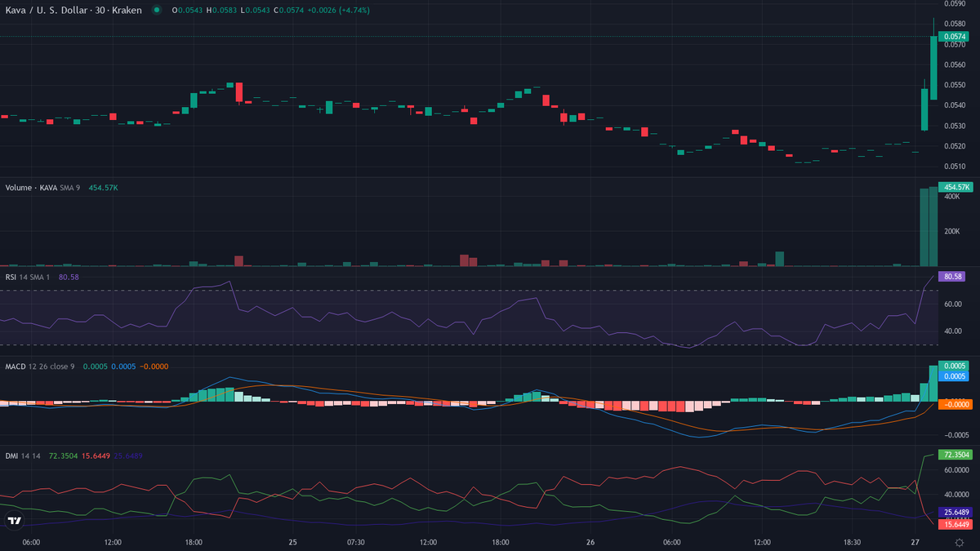The height and width of the screenshot is (551, 980).
Task: Click the 0.0510 price axis label
Action: 954,167
